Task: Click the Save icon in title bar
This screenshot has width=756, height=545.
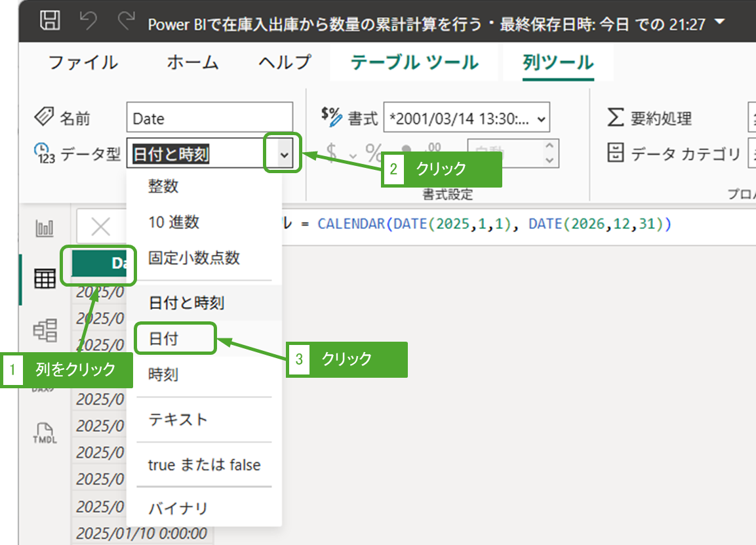Action: (50, 22)
